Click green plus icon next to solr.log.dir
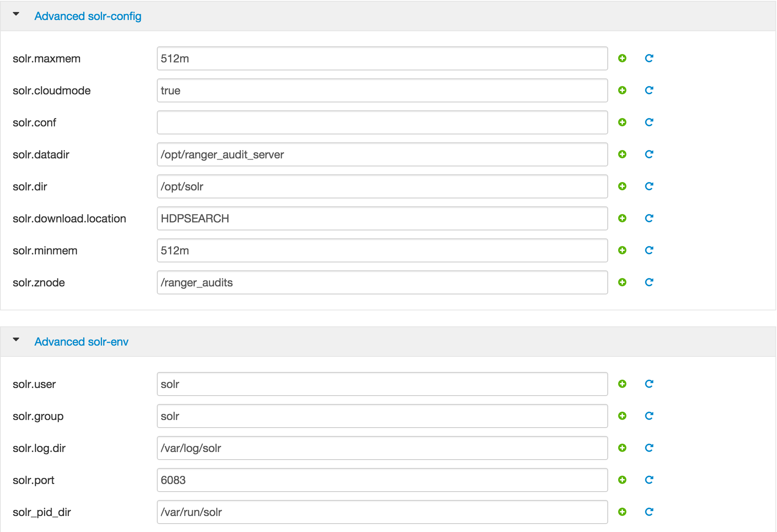Screen dimensions: 777x532 point(622,448)
